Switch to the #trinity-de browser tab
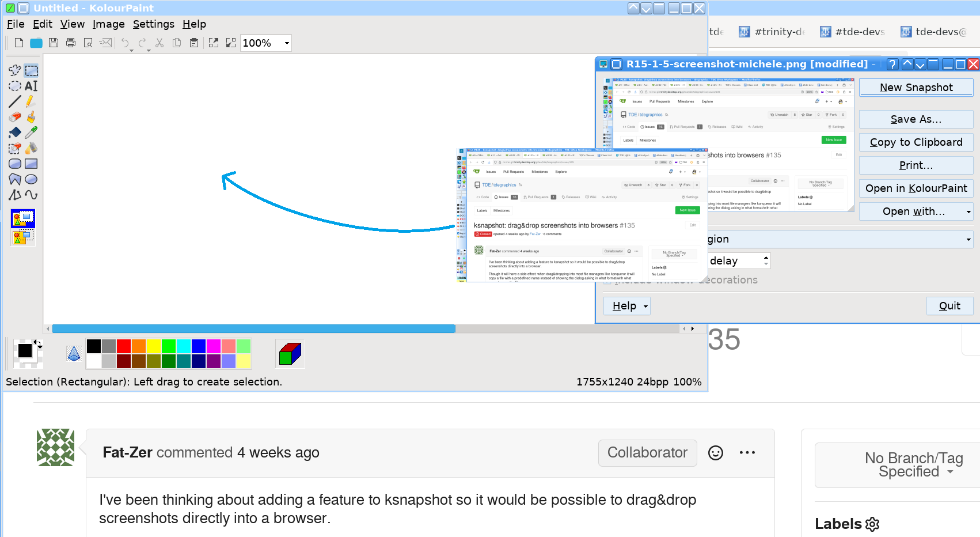The width and height of the screenshot is (980, 537). point(773,32)
